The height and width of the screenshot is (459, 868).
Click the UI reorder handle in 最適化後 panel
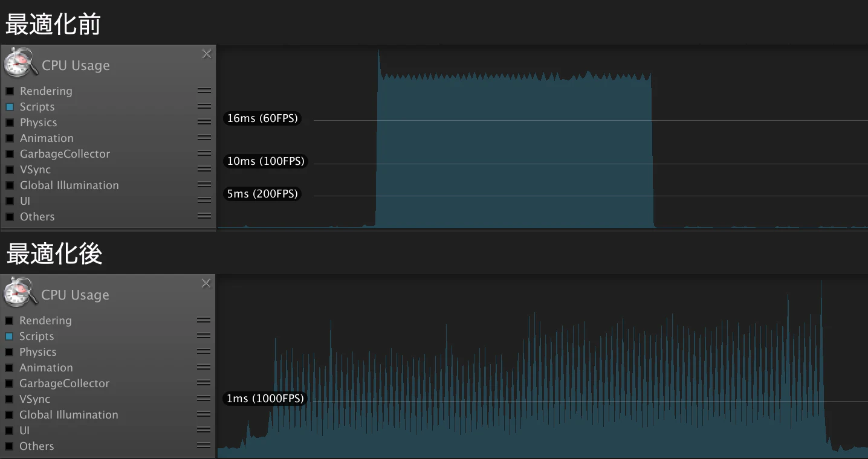pyautogui.click(x=204, y=430)
